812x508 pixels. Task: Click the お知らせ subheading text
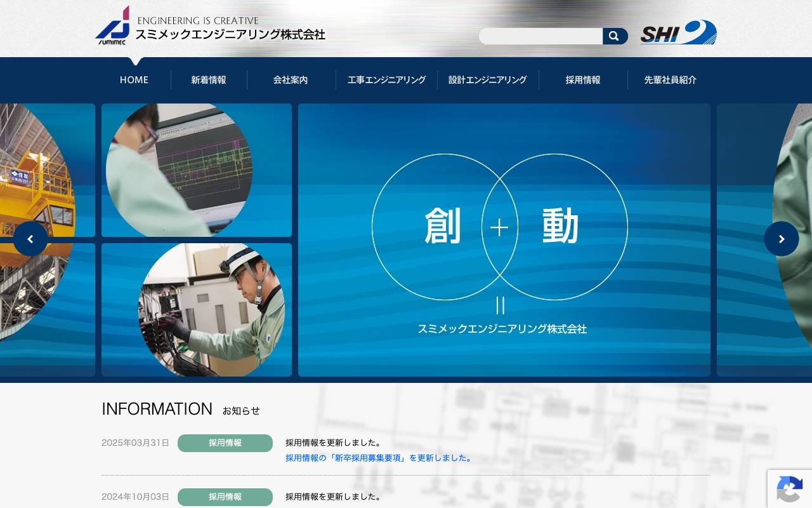pos(241,411)
